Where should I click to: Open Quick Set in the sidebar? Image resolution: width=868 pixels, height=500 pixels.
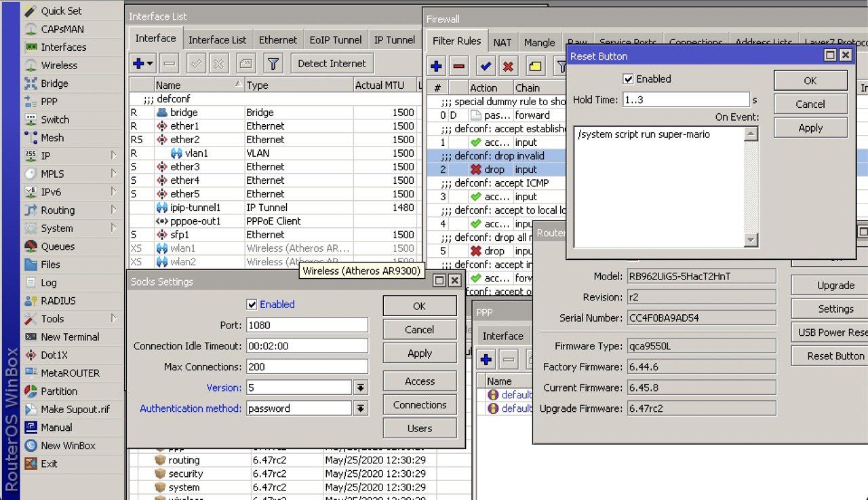[62, 11]
